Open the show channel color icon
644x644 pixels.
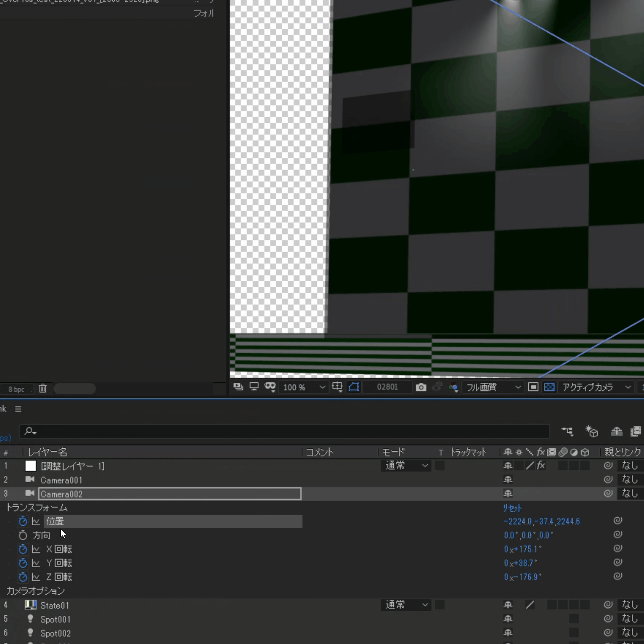tap(453, 387)
